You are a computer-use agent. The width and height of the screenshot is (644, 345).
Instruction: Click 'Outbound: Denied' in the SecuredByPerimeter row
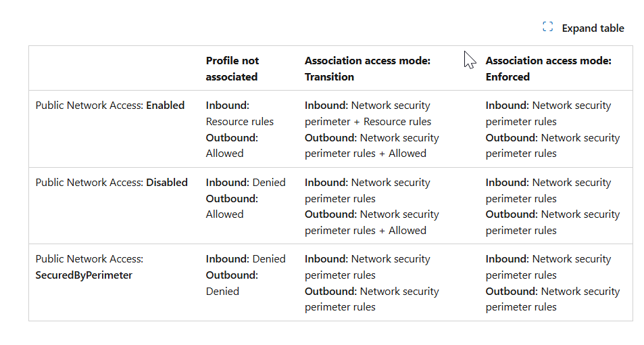point(232,283)
